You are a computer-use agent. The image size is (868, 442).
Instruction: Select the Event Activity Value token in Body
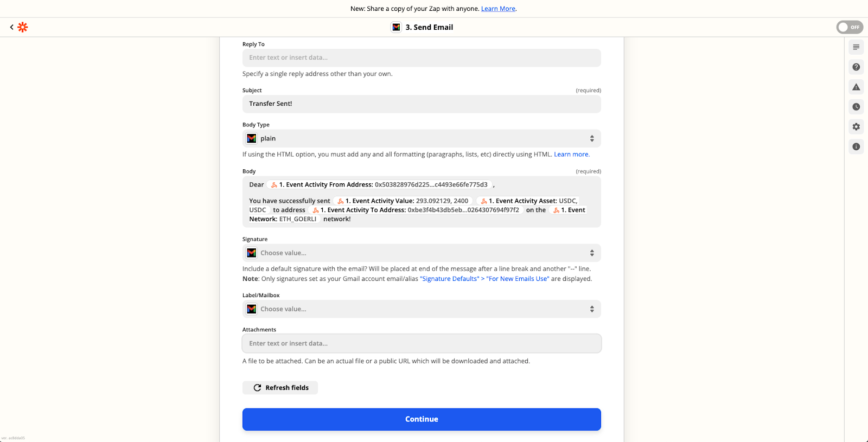pos(404,200)
